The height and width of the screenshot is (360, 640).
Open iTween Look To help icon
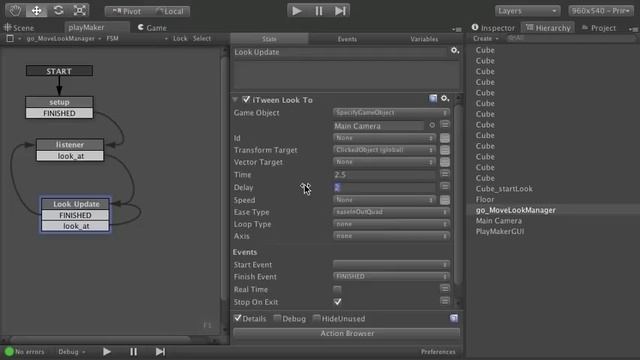(x=433, y=98)
